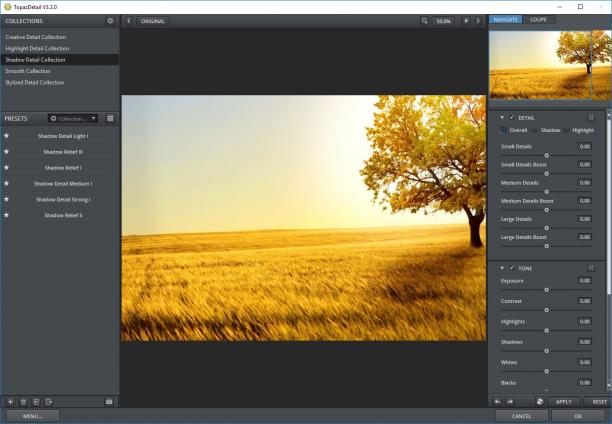Toggle favorite star for Shadow Relief II
Screen dimensions: 612x424
point(6,215)
